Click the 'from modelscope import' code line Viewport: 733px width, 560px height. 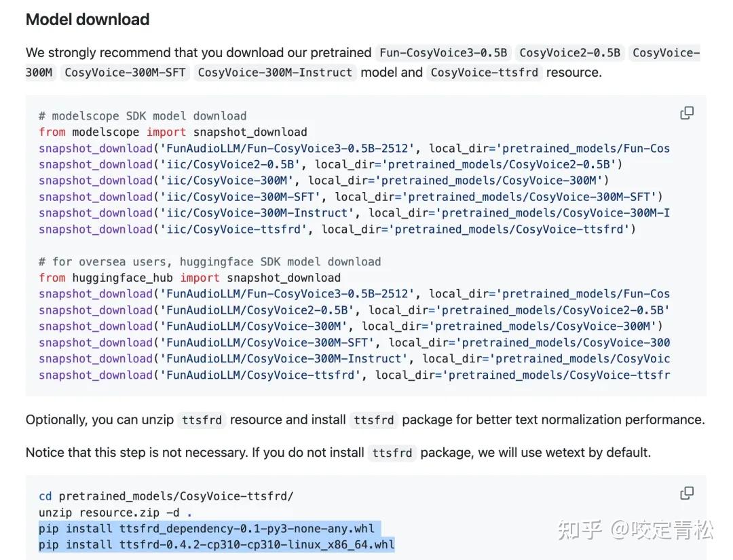pyautogui.click(x=172, y=132)
